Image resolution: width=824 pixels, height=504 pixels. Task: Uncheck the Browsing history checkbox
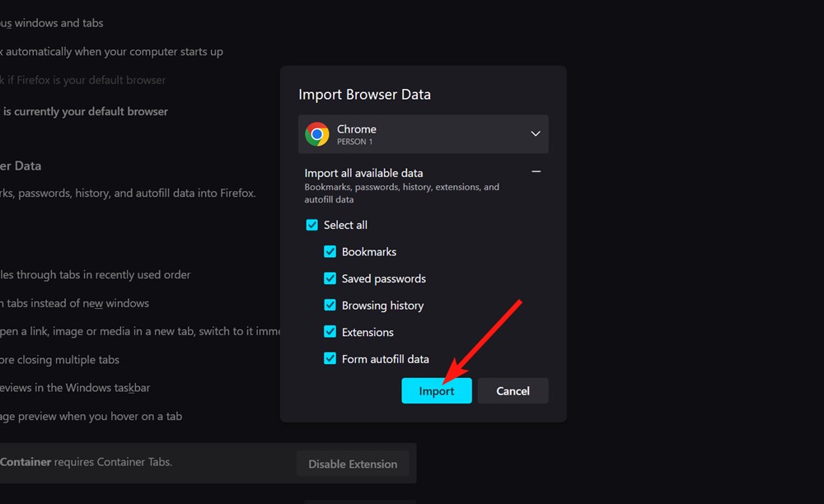click(x=330, y=305)
